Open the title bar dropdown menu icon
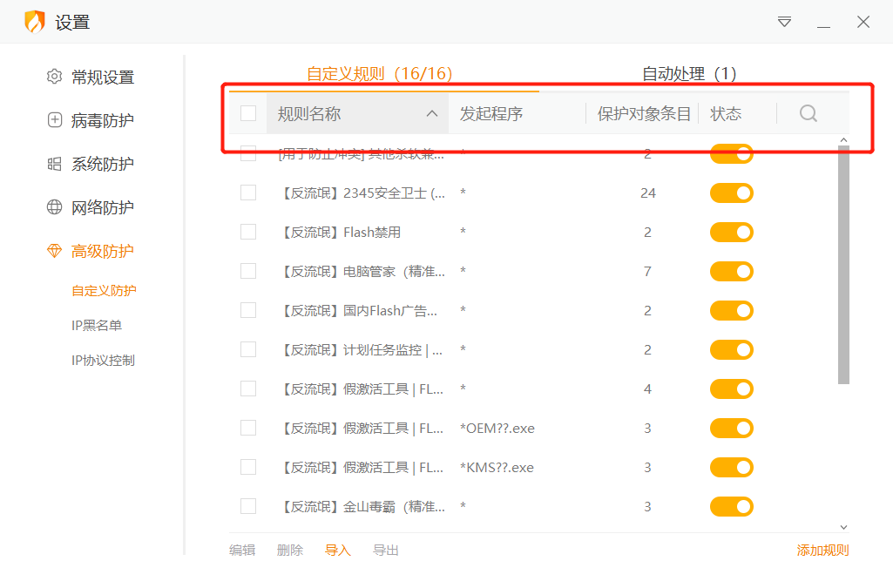The width and height of the screenshot is (893, 588). pyautogui.click(x=784, y=22)
